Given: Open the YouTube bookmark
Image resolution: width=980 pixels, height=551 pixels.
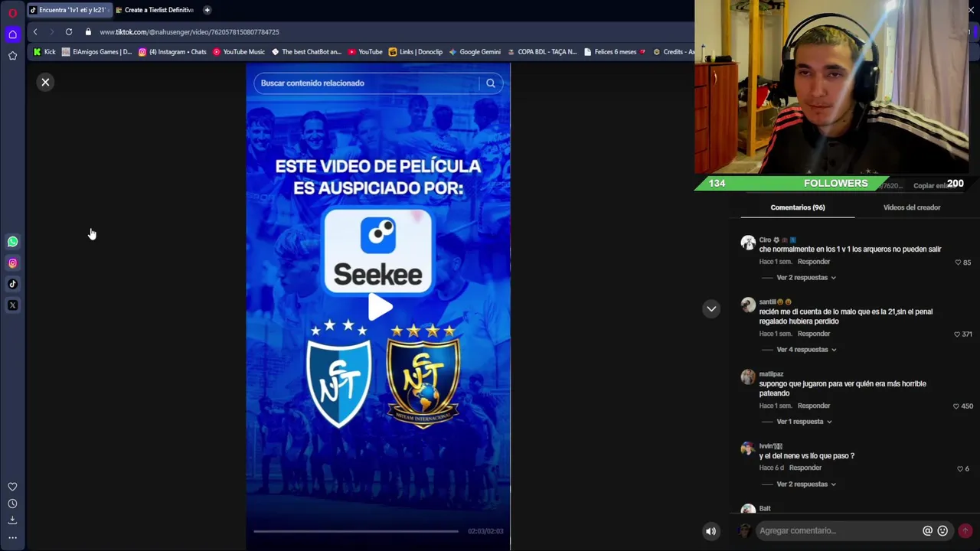Looking at the screenshot, I should pyautogui.click(x=365, y=52).
